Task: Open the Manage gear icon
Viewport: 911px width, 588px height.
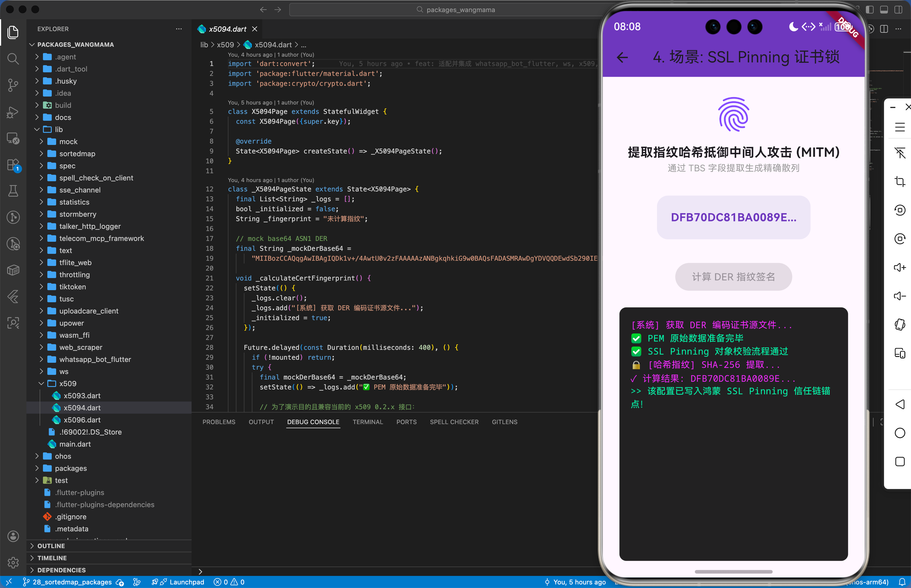Action: [x=13, y=562]
